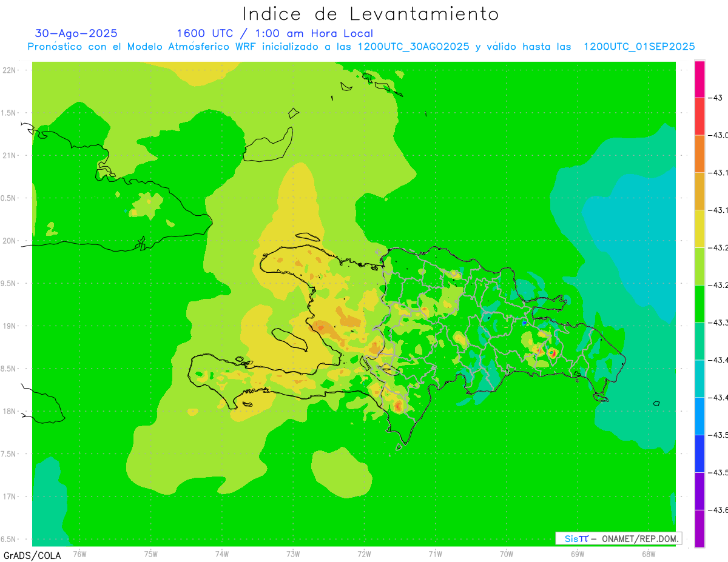
Task: Click the "-43.3" value on the color scale
Action: tap(718, 323)
